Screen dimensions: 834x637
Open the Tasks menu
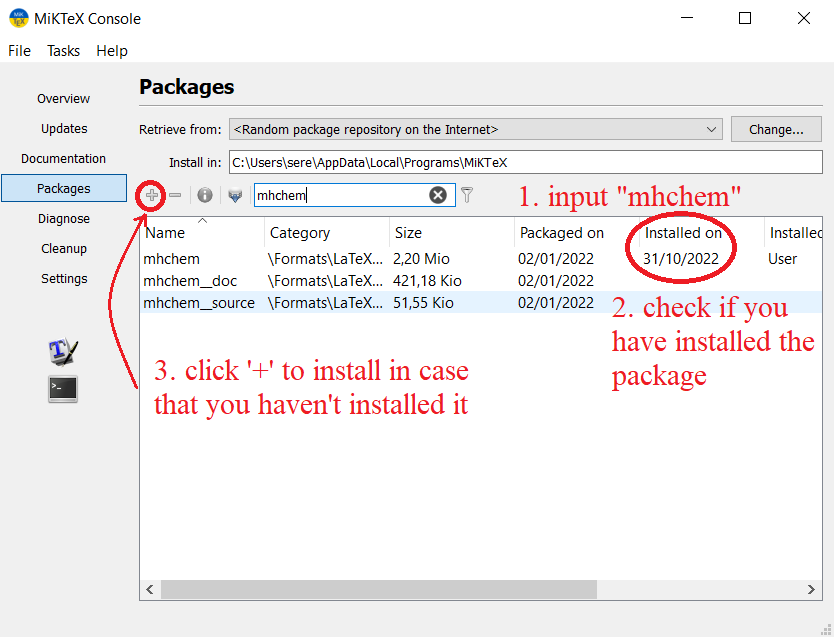63,51
